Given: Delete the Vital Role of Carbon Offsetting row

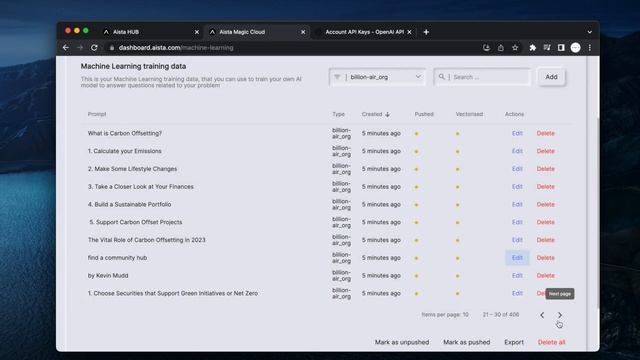Looking at the screenshot, I should 545,240.
